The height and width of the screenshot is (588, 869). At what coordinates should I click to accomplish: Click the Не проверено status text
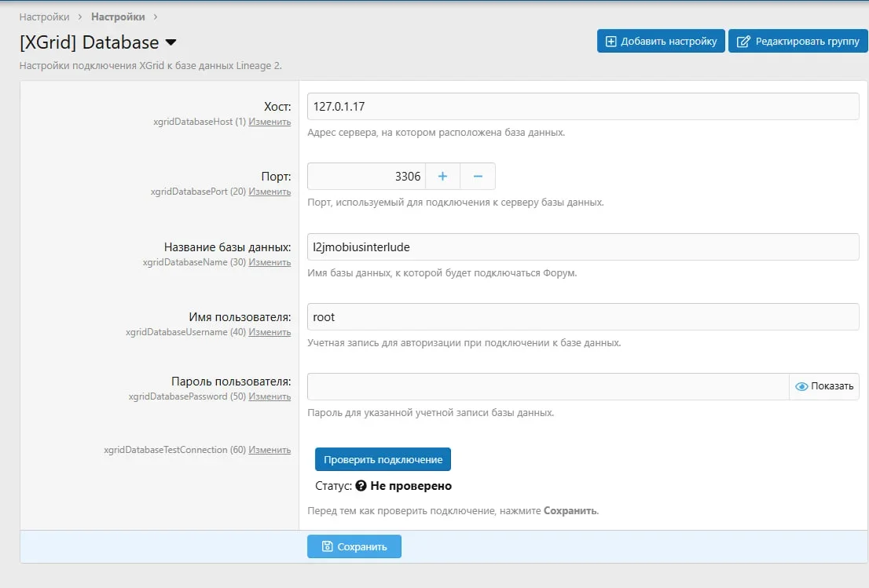[411, 486]
